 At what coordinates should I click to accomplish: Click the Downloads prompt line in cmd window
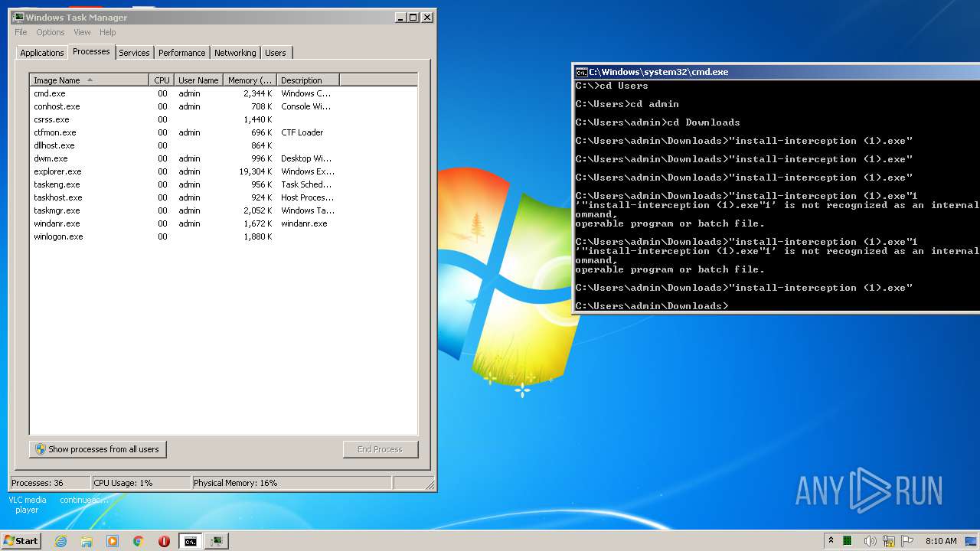(x=652, y=306)
